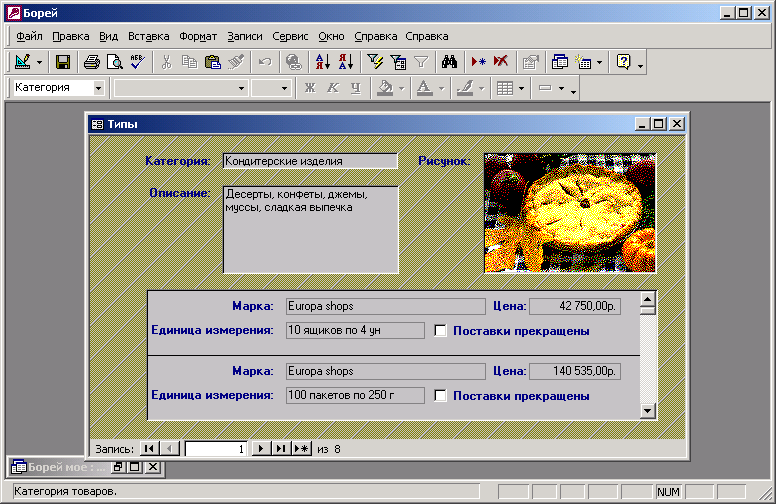This screenshot has height=504, width=776.
Task: Show the database window icon
Action: (559, 62)
